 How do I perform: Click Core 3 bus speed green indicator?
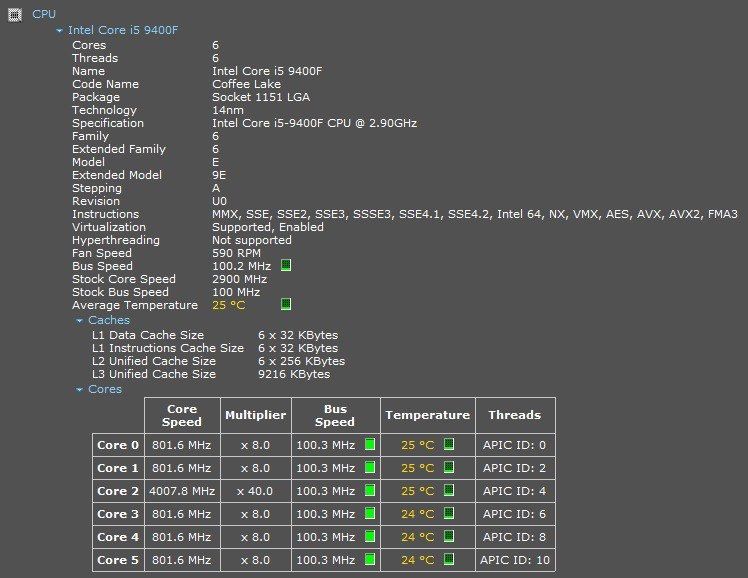[x=370, y=514]
